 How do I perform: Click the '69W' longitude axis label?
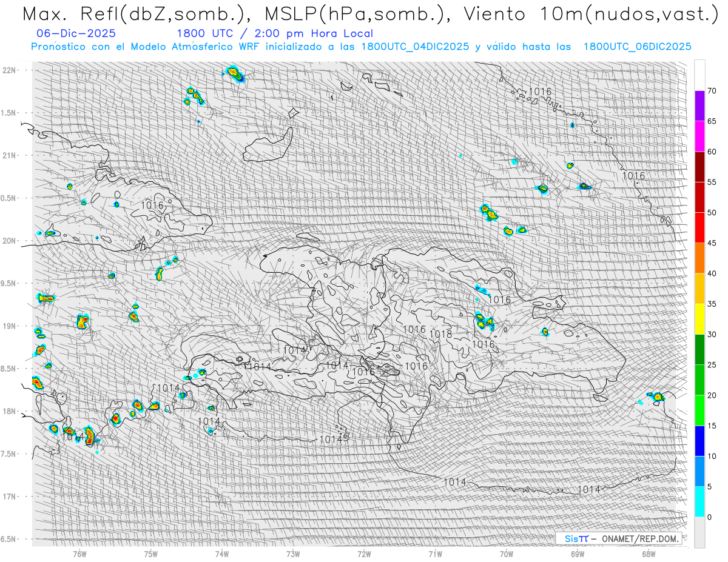click(x=577, y=554)
